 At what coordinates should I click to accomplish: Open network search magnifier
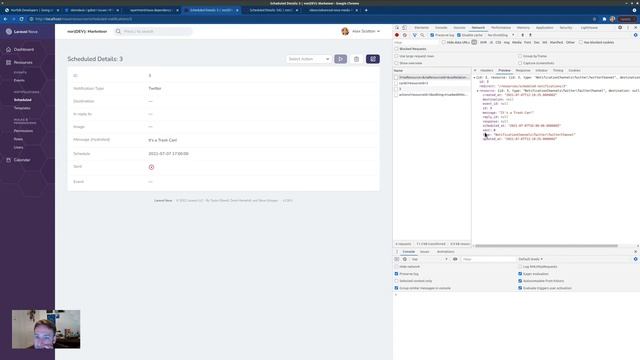pos(422,35)
